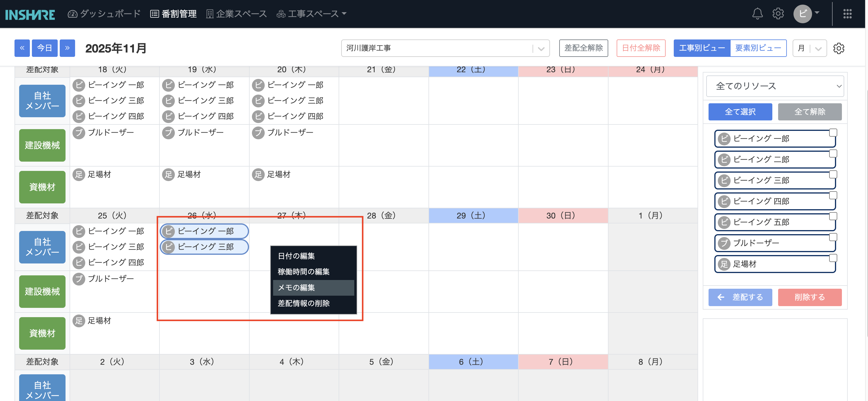The width and height of the screenshot is (868, 401).
Task: Click ブルドーザー icon in resource list
Action: pyautogui.click(x=724, y=243)
